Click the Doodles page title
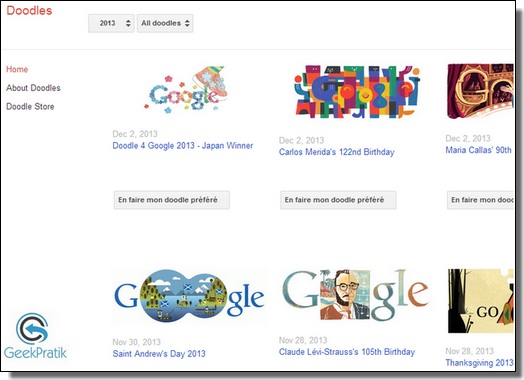524x380 pixels. click(29, 11)
